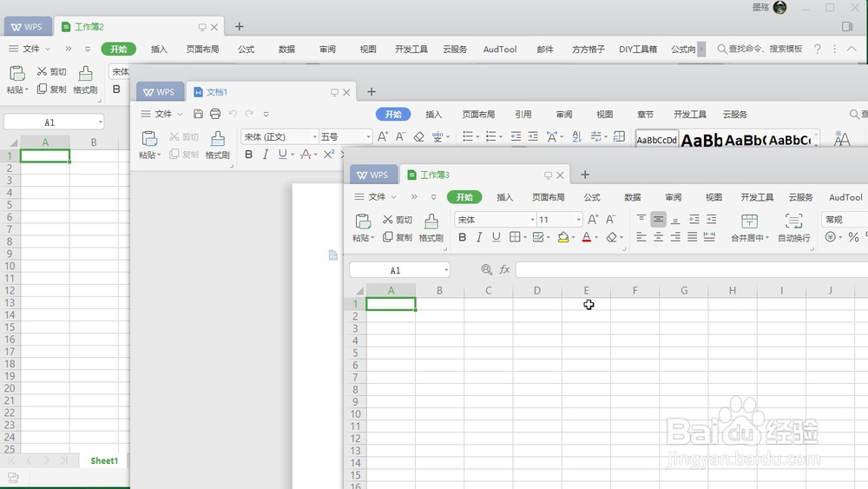Open the 宋体 (正文) font dropdown in 文档1
Viewport: 868px width, 489px height.
(x=314, y=136)
